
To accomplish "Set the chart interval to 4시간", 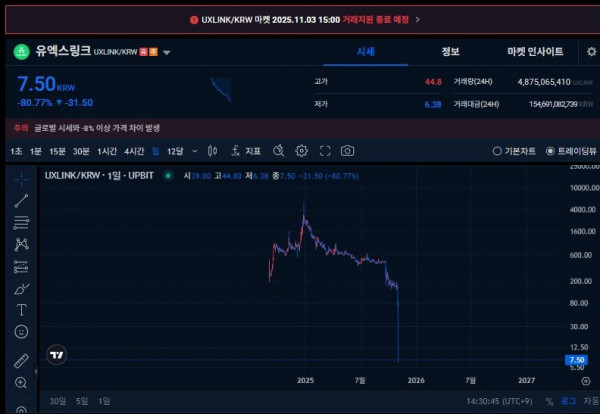I will pyautogui.click(x=134, y=151).
